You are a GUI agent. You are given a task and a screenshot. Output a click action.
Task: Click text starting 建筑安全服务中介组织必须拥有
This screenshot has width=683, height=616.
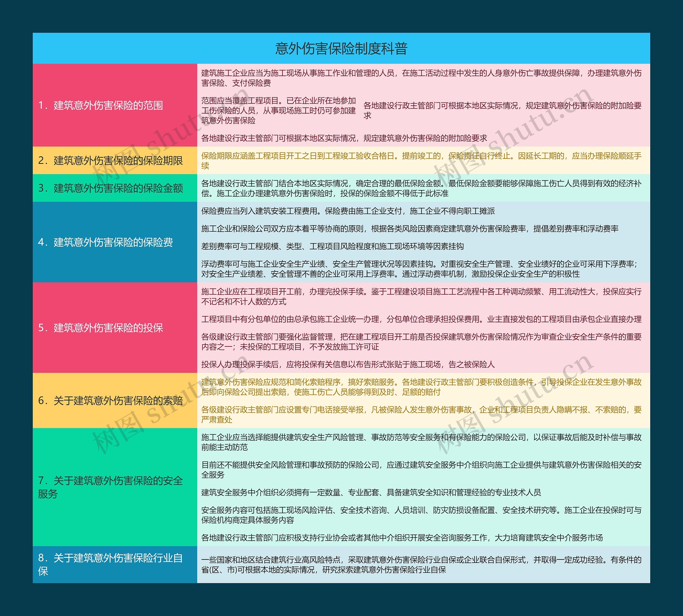coord(371,492)
